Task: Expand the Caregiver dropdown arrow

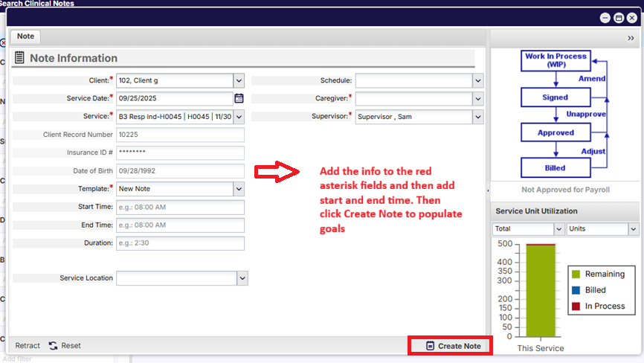Action: (x=477, y=98)
